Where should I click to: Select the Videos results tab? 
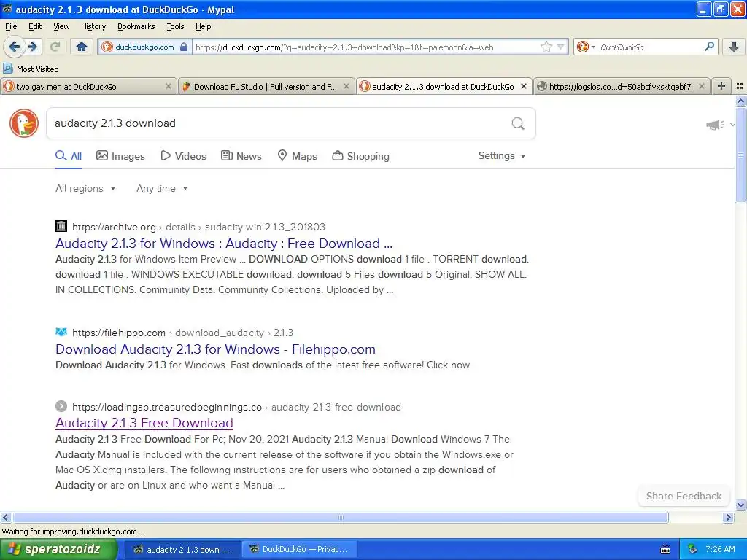click(x=183, y=156)
